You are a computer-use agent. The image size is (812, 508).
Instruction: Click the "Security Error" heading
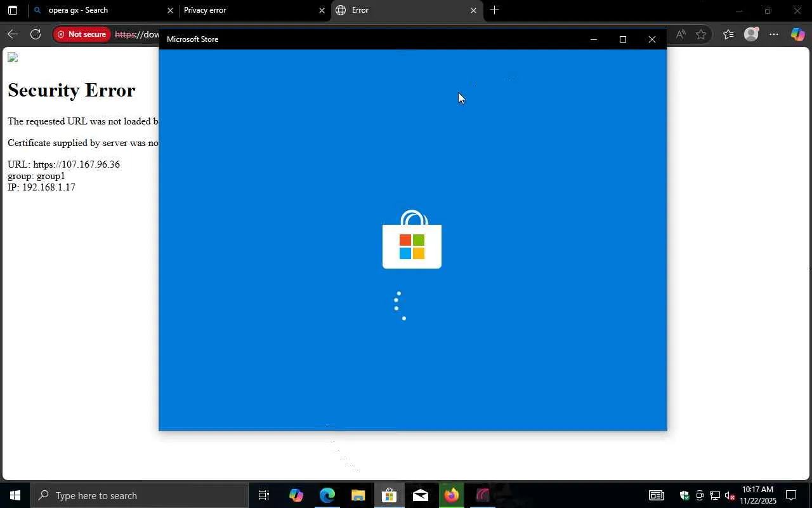click(x=72, y=90)
